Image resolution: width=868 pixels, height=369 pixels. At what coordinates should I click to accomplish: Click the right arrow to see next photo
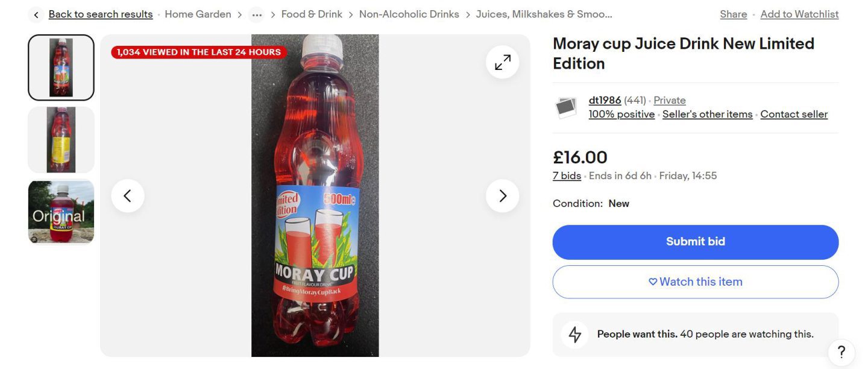click(502, 195)
